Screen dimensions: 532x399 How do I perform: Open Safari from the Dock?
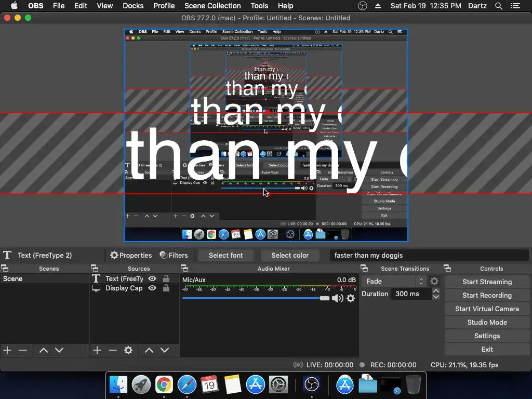(x=187, y=384)
